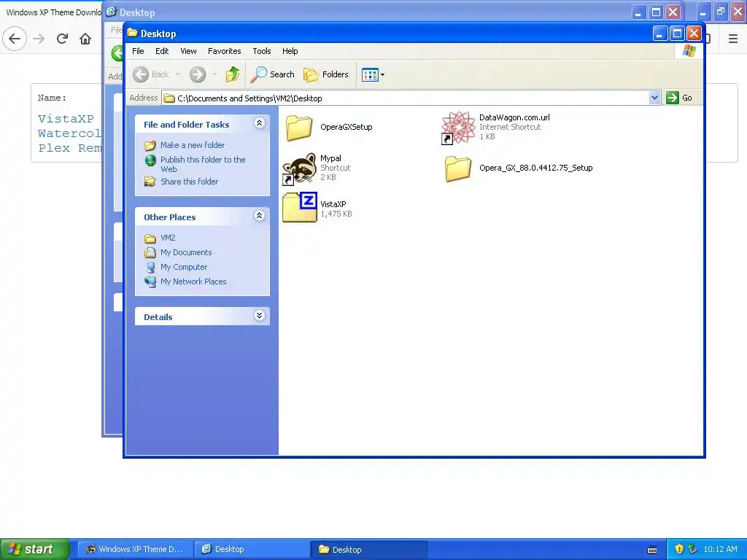
Task: Click Share this folder link
Action: (189, 182)
